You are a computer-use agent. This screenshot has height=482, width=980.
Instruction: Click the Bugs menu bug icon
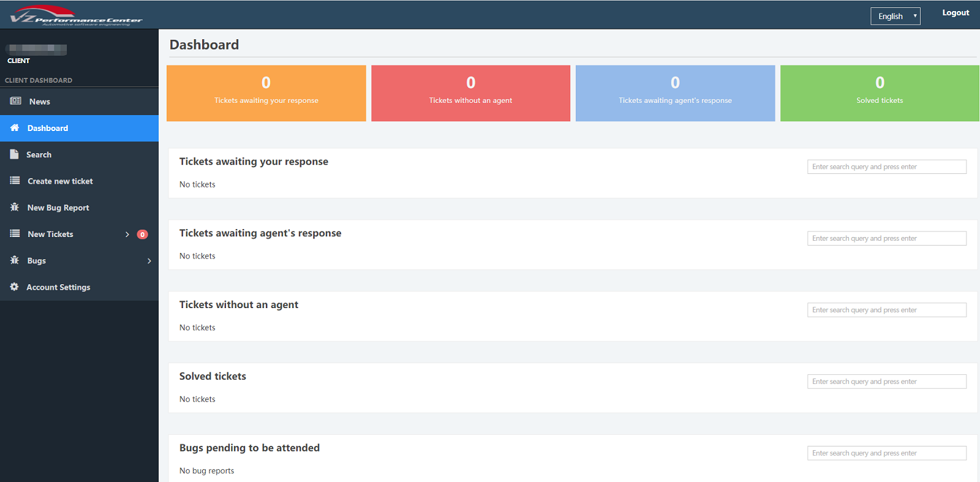click(15, 260)
